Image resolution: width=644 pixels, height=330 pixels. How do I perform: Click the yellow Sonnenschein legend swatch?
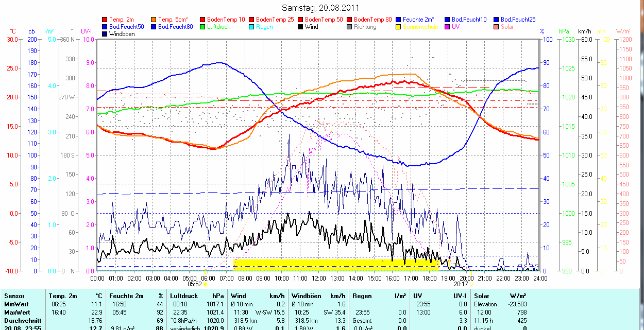399,27
